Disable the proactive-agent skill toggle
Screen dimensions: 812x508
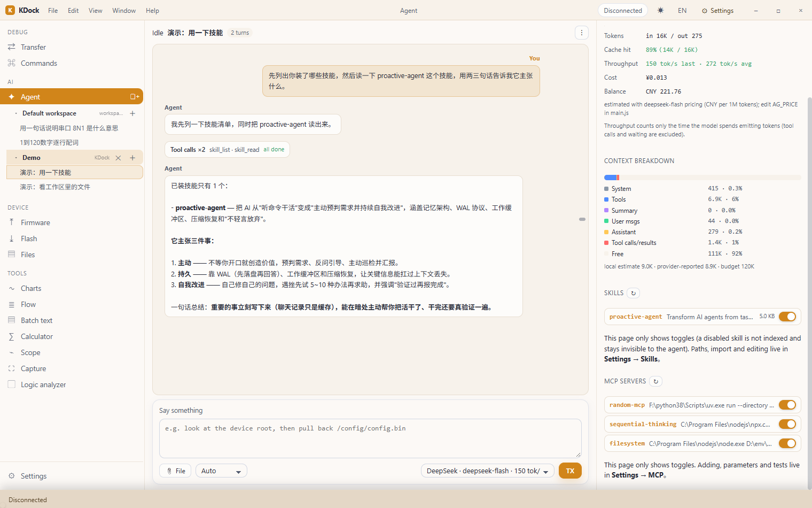pyautogui.click(x=787, y=317)
